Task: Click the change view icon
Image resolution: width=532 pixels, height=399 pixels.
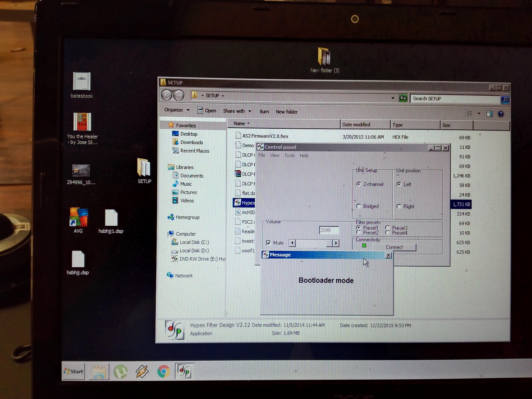Action: (x=469, y=113)
